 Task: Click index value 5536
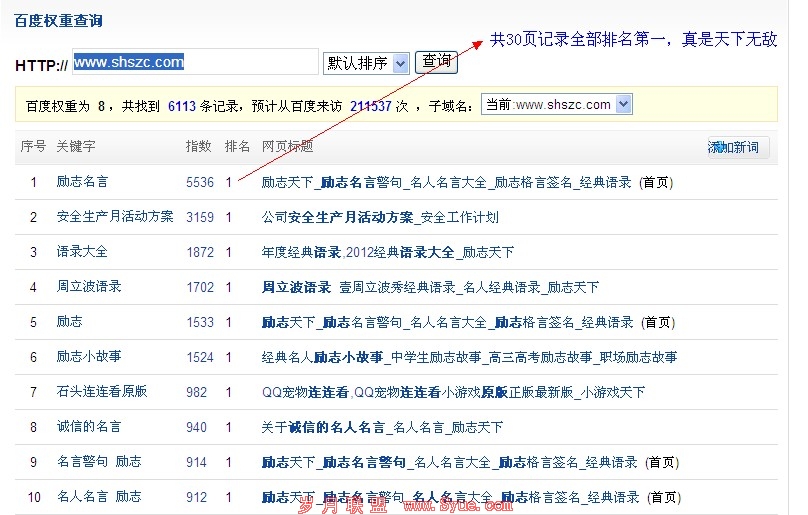pyautogui.click(x=200, y=182)
